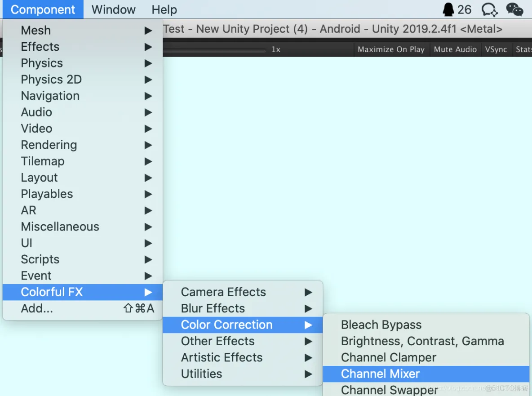Select the Colorful FX menu entry

click(x=82, y=292)
